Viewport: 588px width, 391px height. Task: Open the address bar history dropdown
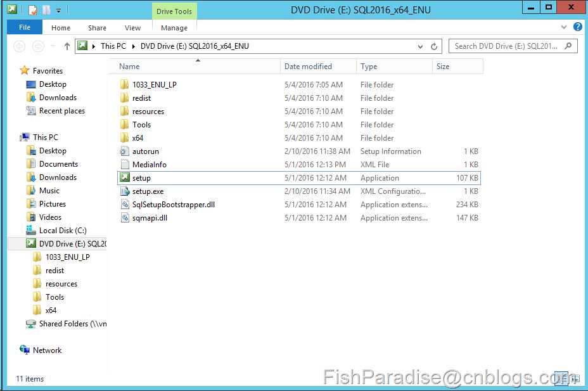(x=420, y=46)
